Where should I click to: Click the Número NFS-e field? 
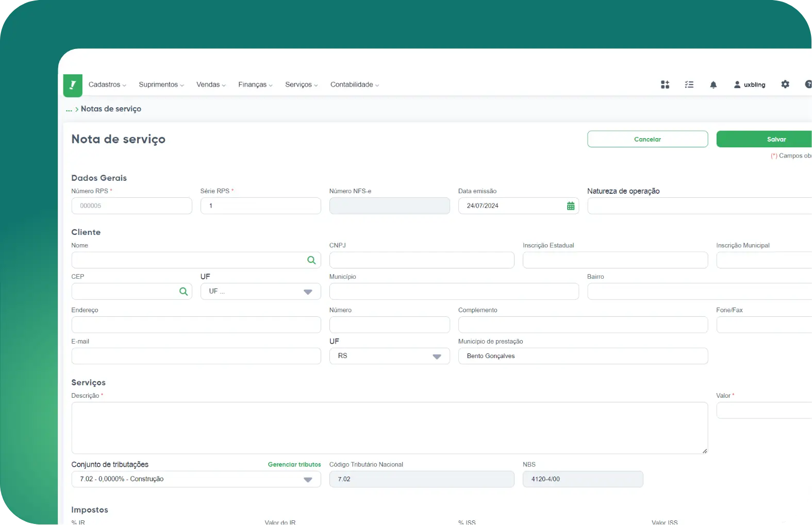(390, 206)
